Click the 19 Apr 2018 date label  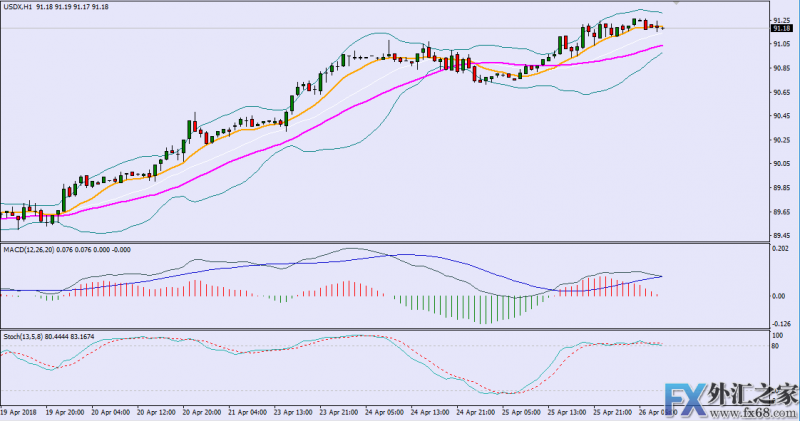(20, 411)
